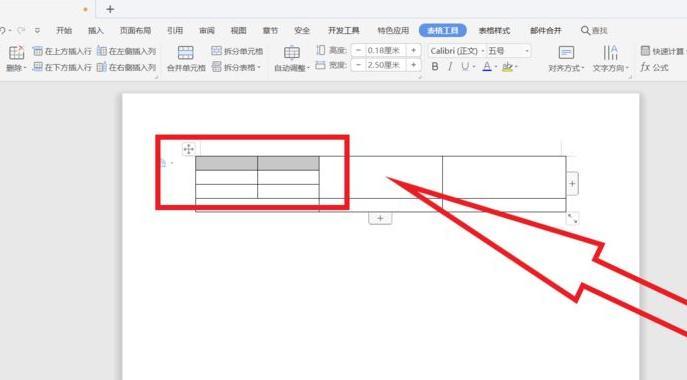Switch to the 安全 tab
Viewport: 687px width, 380px height.
click(302, 30)
